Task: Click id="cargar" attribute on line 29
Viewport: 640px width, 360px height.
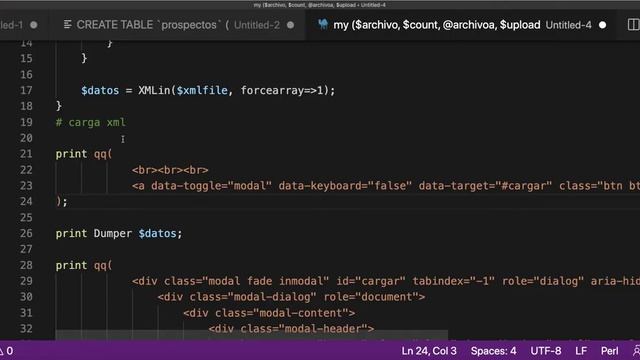Action: pos(371,281)
